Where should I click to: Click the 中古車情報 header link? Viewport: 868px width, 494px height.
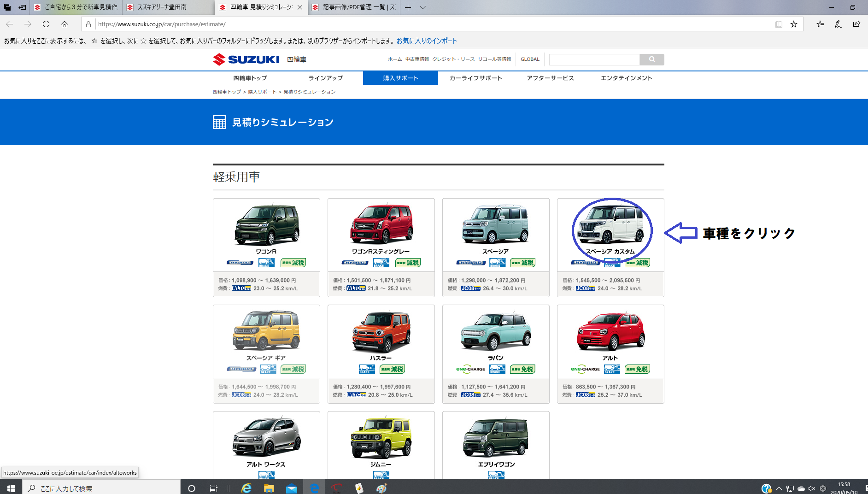[x=417, y=59]
